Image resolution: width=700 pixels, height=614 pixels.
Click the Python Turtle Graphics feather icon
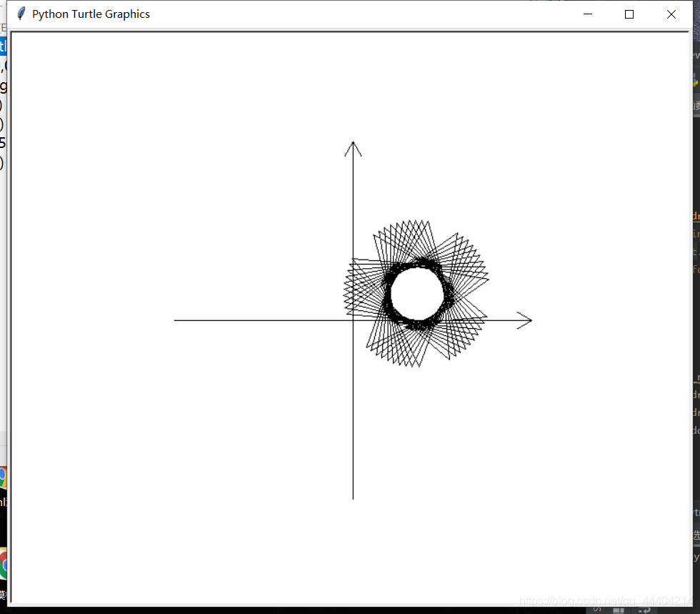coord(21,14)
